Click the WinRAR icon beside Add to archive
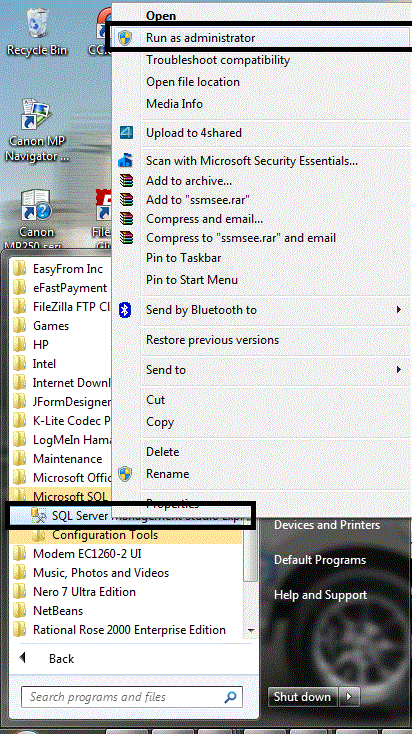The image size is (412, 734). (x=126, y=180)
